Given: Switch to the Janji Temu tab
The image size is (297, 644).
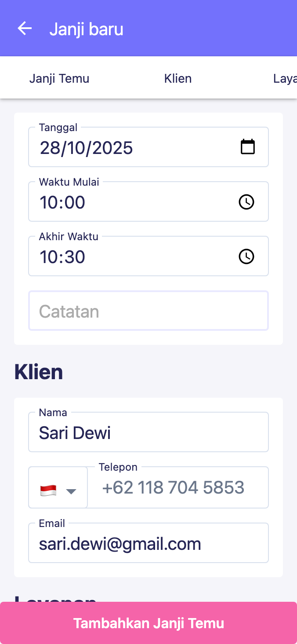Looking at the screenshot, I should (x=59, y=79).
